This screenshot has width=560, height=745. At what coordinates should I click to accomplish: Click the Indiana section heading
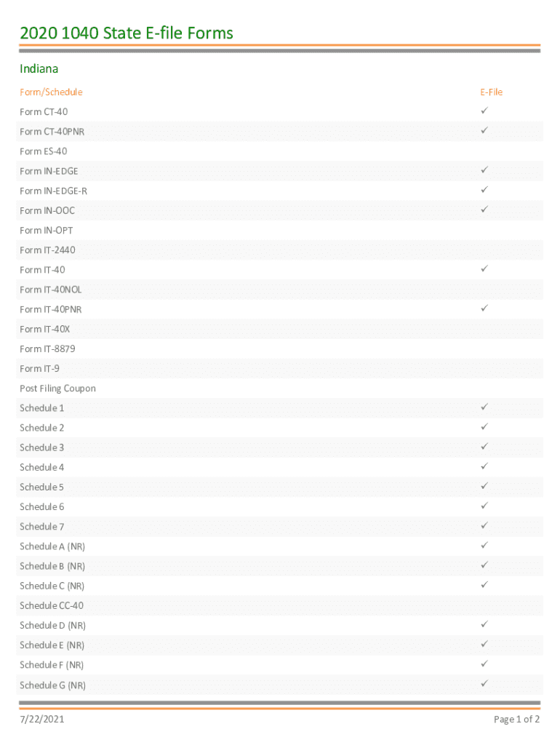[39, 69]
